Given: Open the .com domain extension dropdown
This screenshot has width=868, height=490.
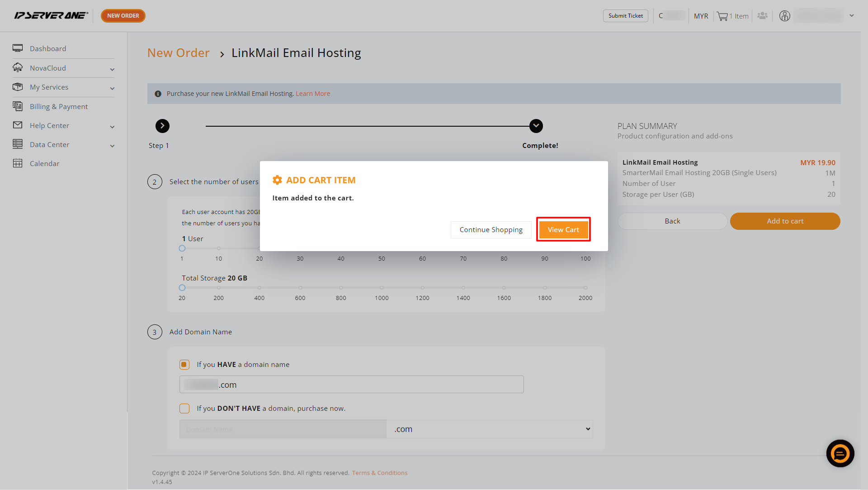Looking at the screenshot, I should (x=490, y=429).
